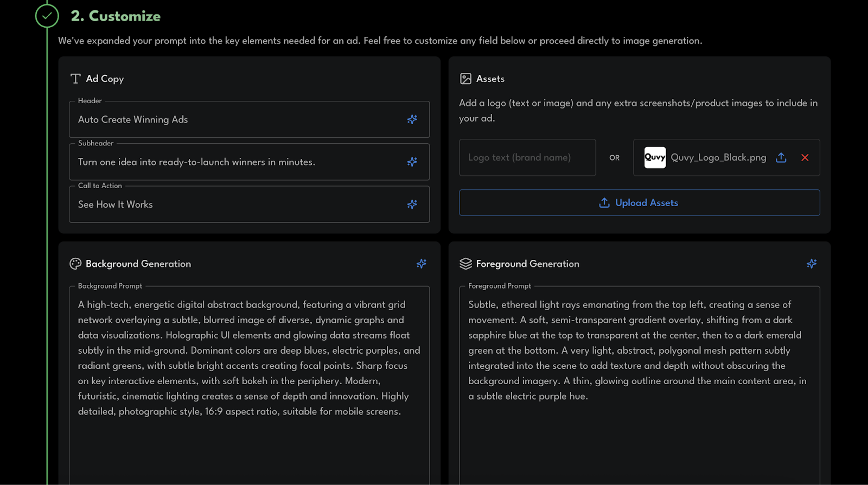Click the Quvy_Logo_Black.png file name
The image size is (868, 485).
click(718, 157)
